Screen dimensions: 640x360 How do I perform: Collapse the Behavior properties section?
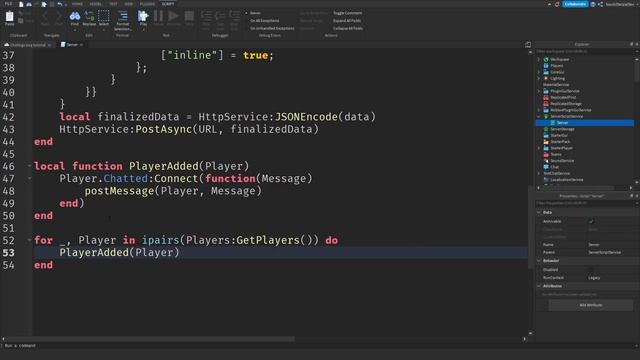(x=539, y=260)
